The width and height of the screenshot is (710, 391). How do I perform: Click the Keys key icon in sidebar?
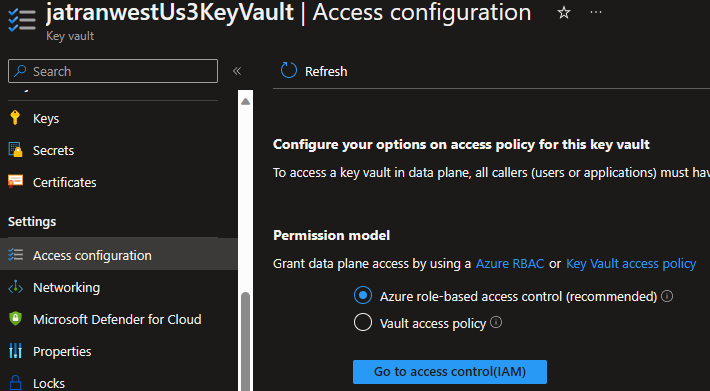coord(15,118)
